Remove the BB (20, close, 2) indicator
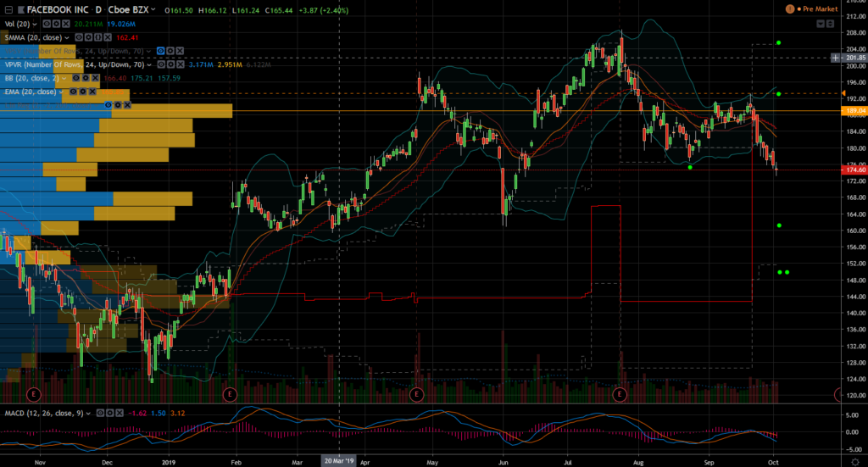 (95, 78)
